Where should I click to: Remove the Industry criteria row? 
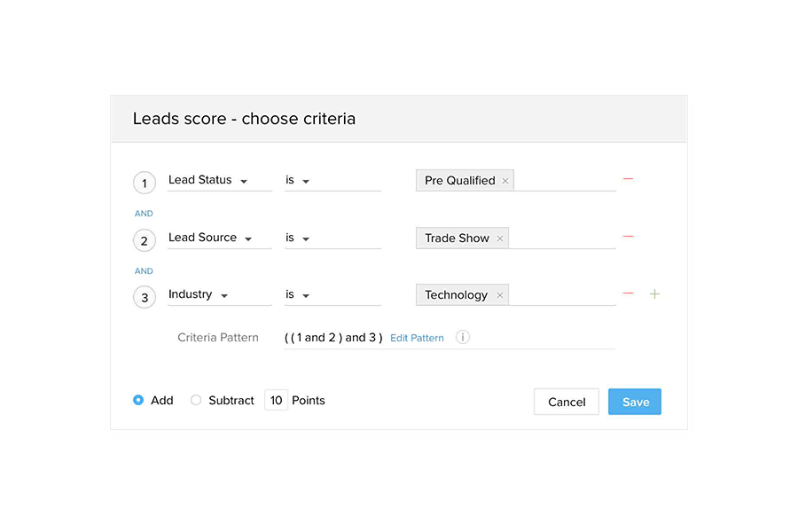click(628, 293)
